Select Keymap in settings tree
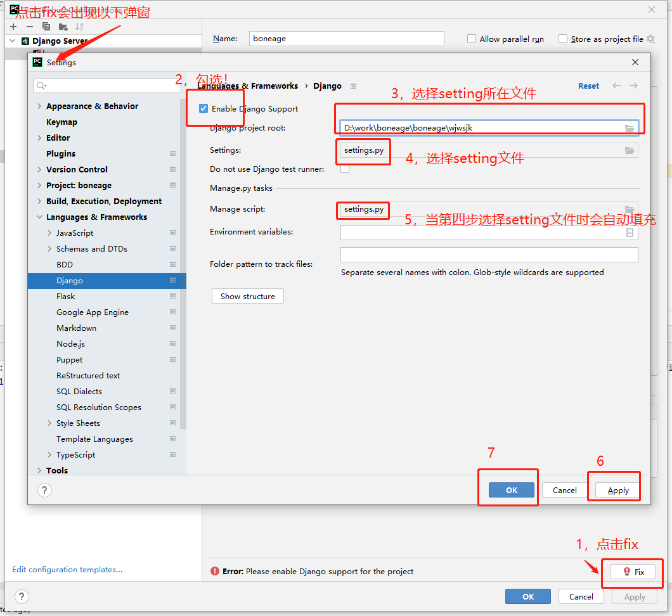This screenshot has height=616, width=672. tap(61, 122)
